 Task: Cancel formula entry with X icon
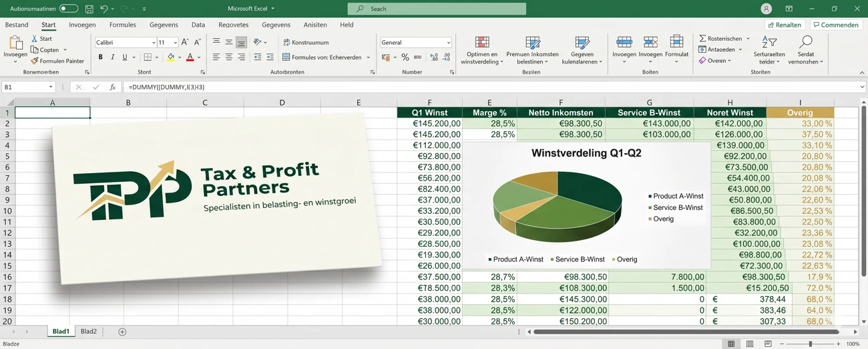78,87
